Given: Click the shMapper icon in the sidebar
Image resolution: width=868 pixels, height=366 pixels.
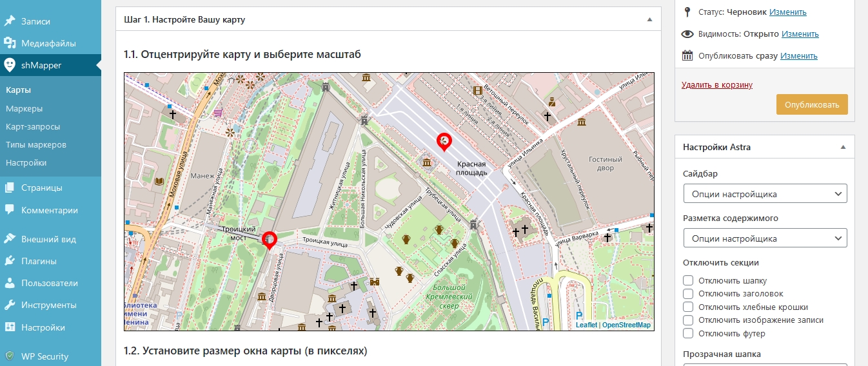Looking at the screenshot, I should 10,65.
